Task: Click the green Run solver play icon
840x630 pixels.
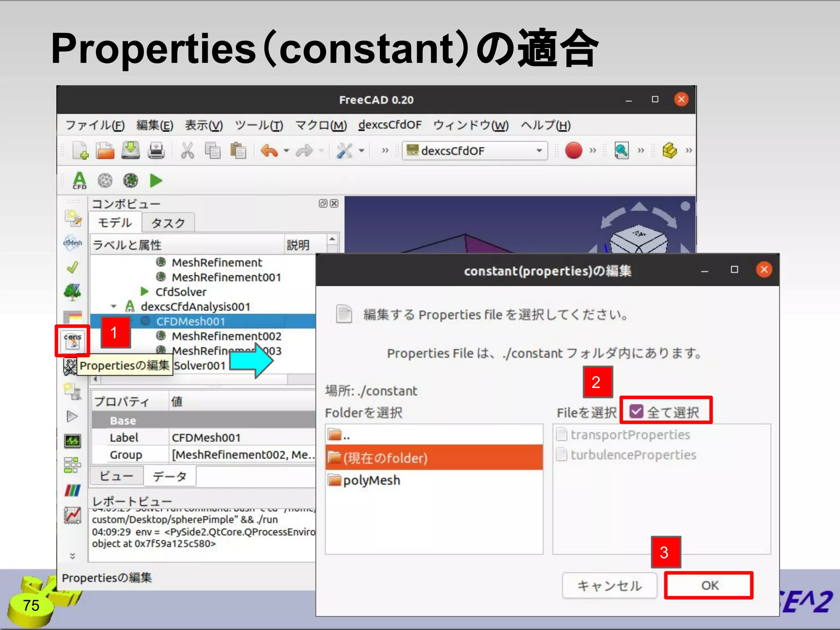Action: coord(156,180)
